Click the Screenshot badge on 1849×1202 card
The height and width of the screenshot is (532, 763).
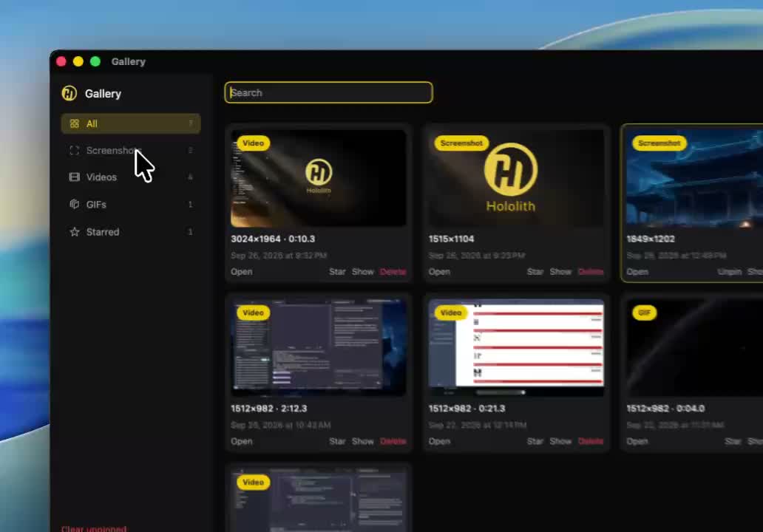point(659,143)
